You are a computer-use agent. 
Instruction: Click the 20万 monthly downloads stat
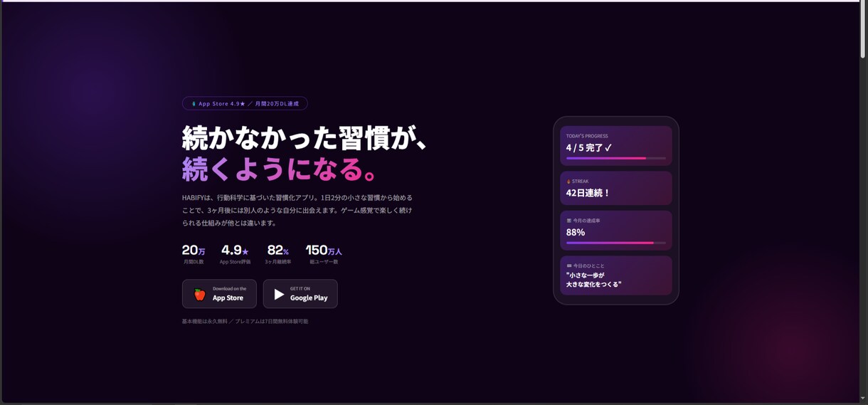(194, 254)
